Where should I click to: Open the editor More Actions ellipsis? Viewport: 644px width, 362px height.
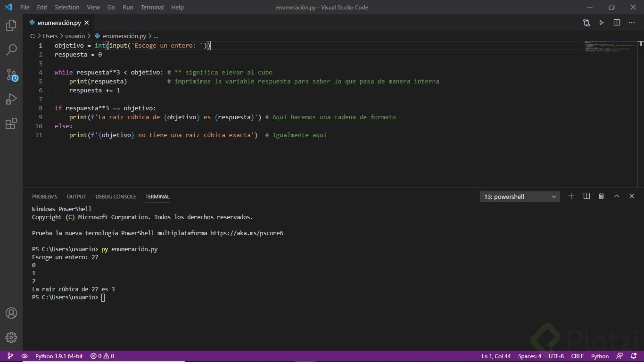pos(632,23)
